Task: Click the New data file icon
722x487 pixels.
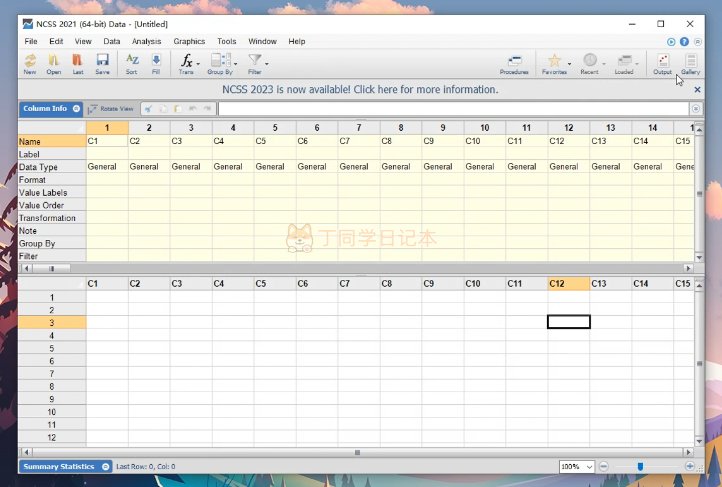Action: [30, 63]
